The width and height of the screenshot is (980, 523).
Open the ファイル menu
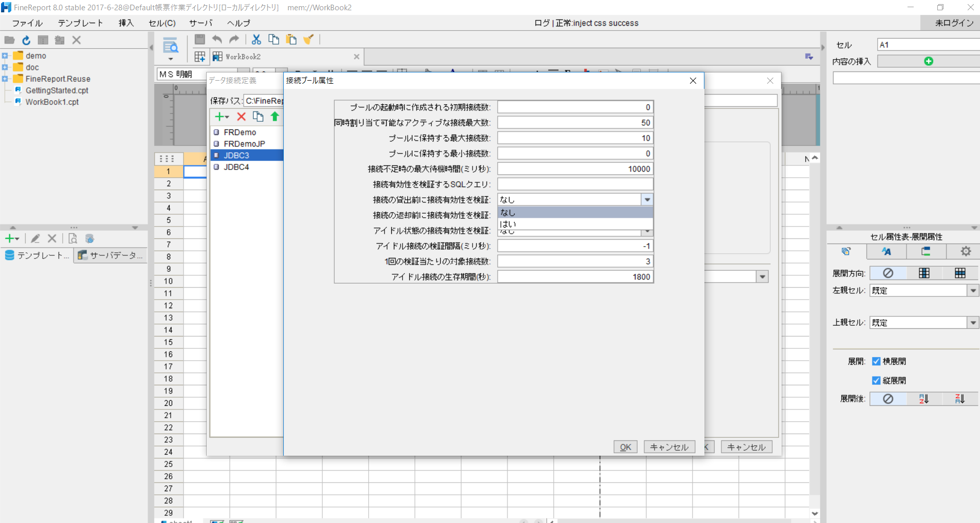click(27, 23)
